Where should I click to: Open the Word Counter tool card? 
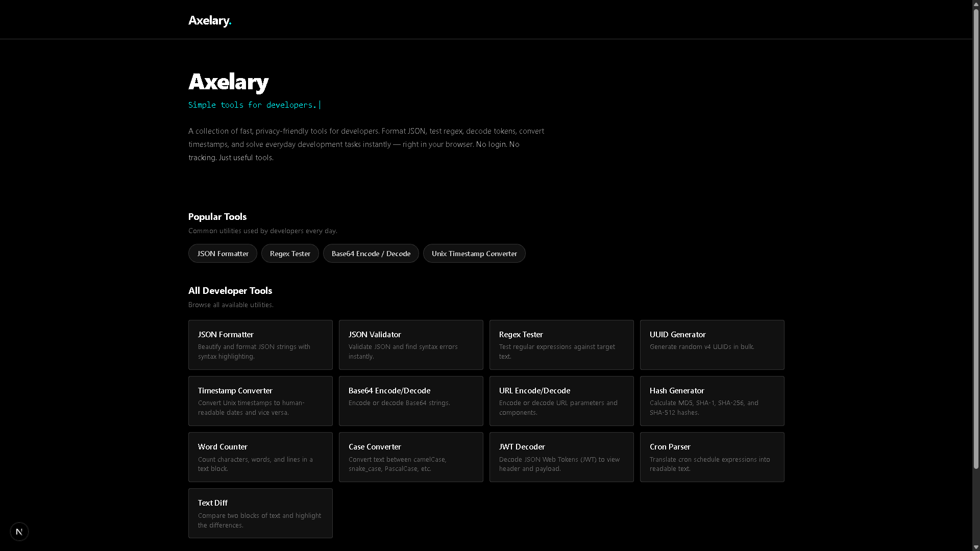[x=260, y=457]
